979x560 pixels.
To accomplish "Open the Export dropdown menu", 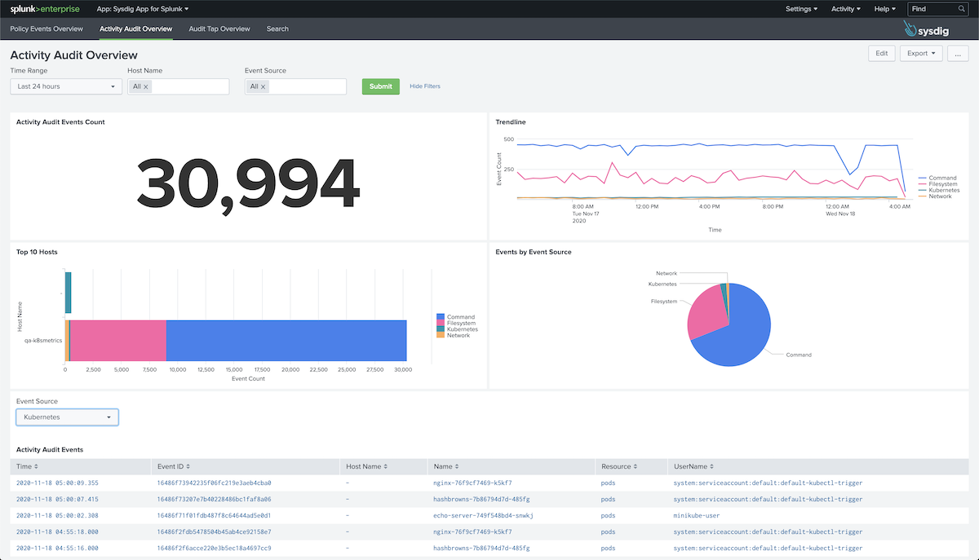I will (x=920, y=53).
